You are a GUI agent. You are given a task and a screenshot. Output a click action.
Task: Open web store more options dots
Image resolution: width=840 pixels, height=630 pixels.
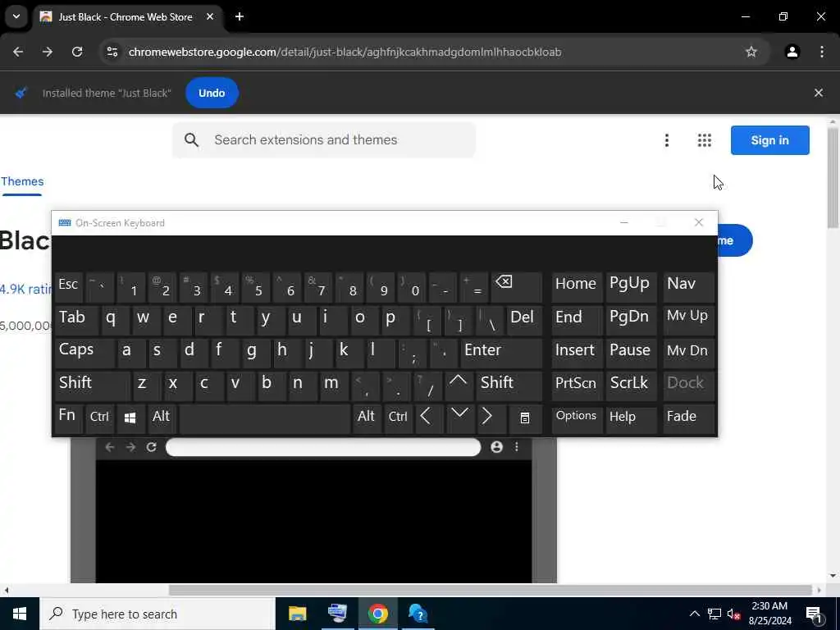pos(666,140)
